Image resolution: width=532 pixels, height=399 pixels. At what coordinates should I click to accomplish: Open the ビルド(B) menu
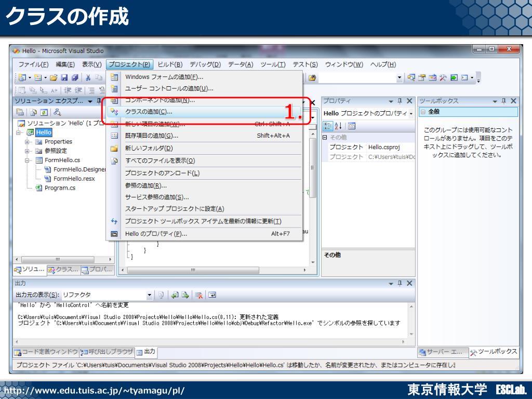[x=170, y=64]
